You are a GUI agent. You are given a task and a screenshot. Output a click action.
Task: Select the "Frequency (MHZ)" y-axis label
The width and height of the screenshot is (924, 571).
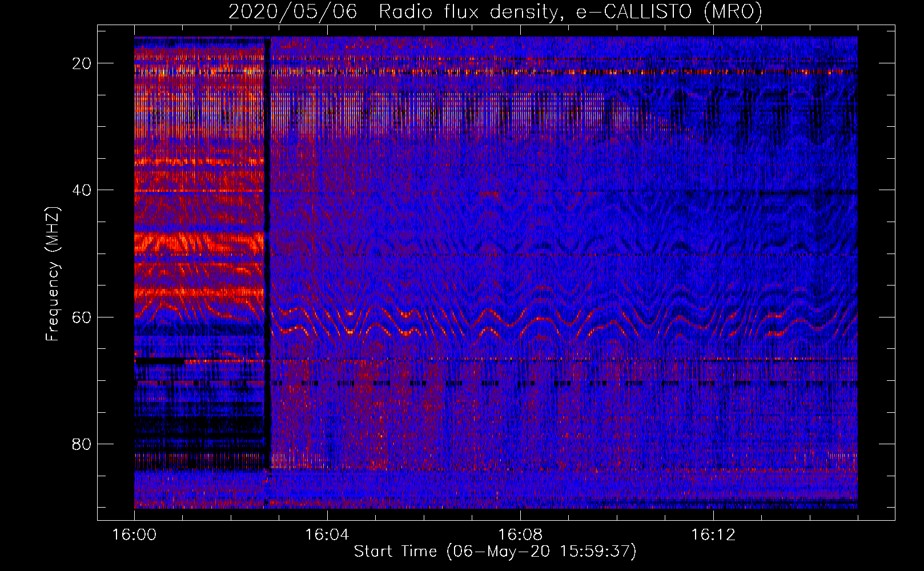click(x=53, y=274)
